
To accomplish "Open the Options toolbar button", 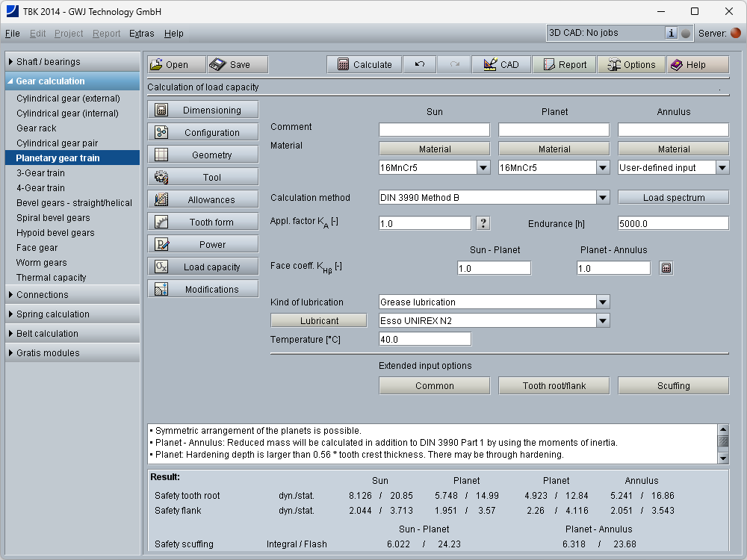I will point(631,65).
